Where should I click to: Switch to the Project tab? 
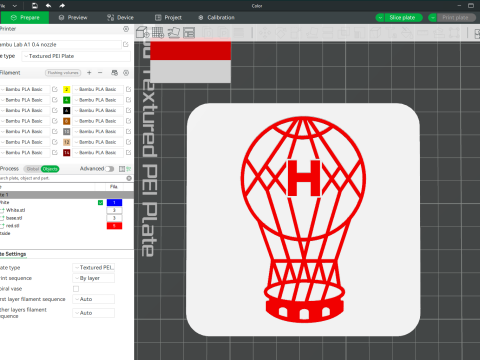point(168,17)
